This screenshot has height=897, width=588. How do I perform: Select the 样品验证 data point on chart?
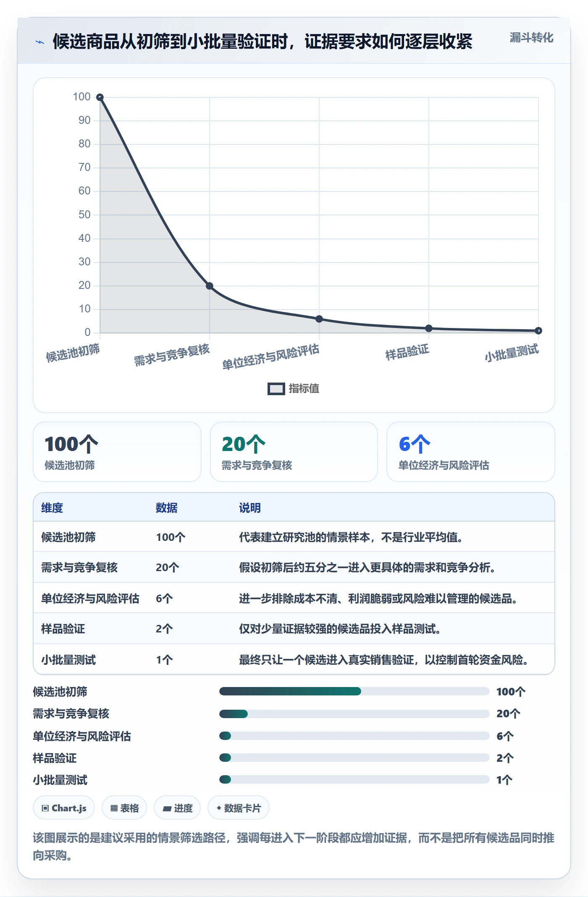pos(429,328)
